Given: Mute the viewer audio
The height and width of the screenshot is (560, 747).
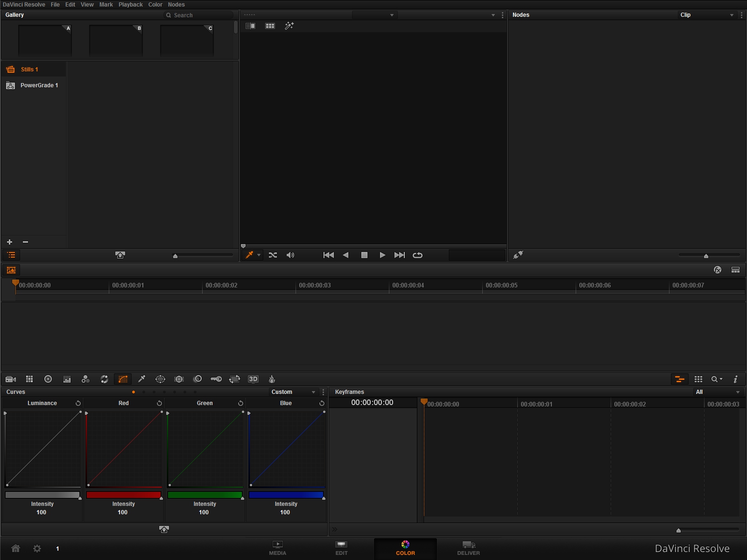Looking at the screenshot, I should pyautogui.click(x=290, y=255).
